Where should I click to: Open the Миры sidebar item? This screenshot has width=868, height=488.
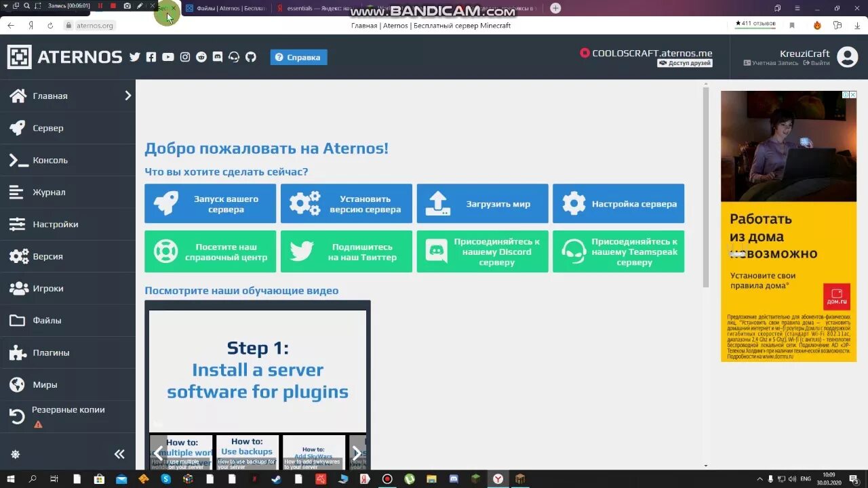(x=68, y=384)
